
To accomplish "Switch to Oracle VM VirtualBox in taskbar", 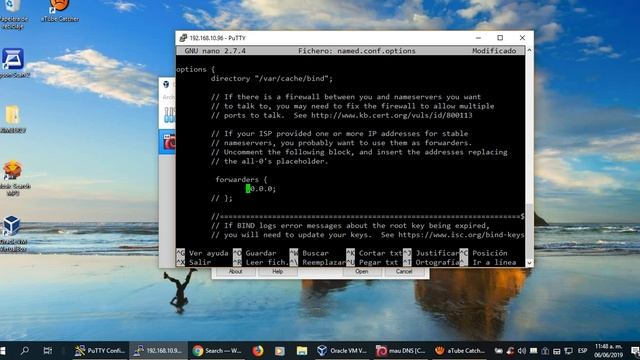I will click(x=342, y=351).
